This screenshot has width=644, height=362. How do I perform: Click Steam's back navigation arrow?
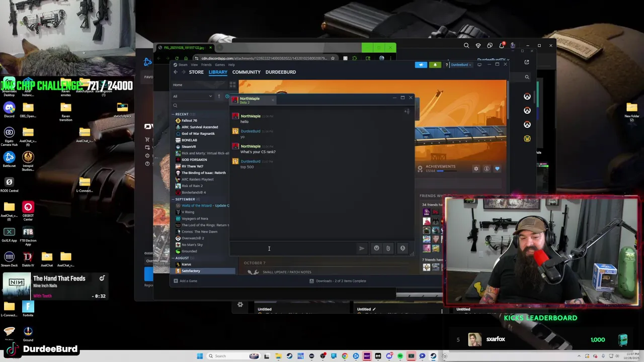(x=176, y=72)
